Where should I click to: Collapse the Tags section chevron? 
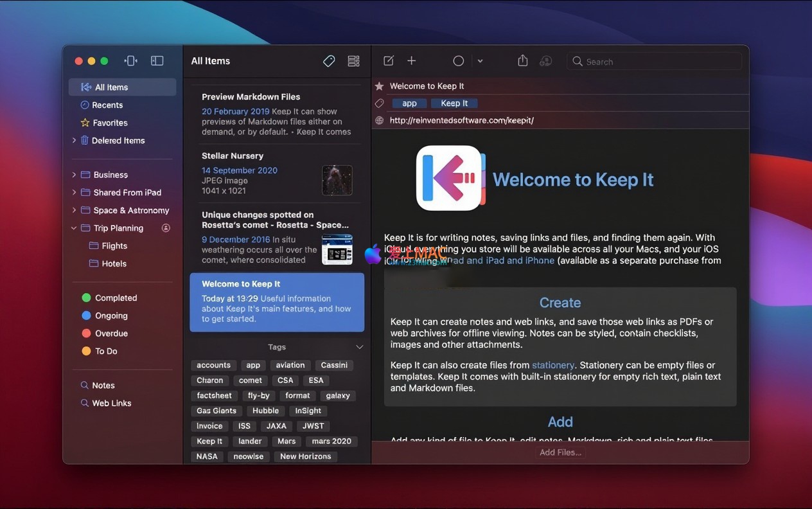[359, 347]
